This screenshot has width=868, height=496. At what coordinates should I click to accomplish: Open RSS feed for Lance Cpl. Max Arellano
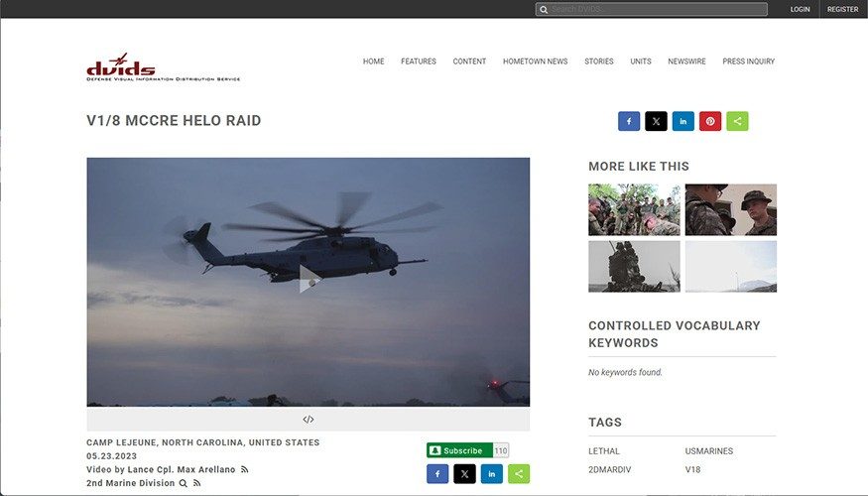pyautogui.click(x=245, y=469)
